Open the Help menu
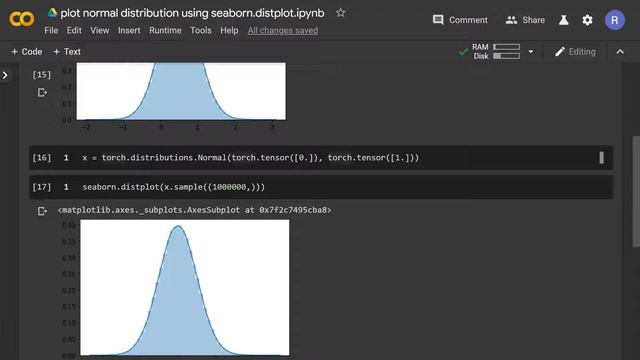Viewport: 640px width, 360px height. pos(229,30)
